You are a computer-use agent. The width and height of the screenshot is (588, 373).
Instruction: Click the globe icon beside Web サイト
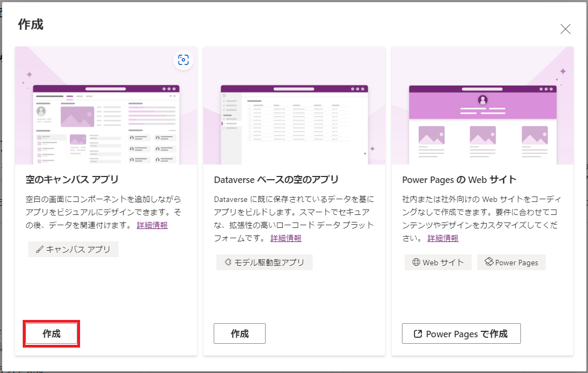click(x=416, y=262)
